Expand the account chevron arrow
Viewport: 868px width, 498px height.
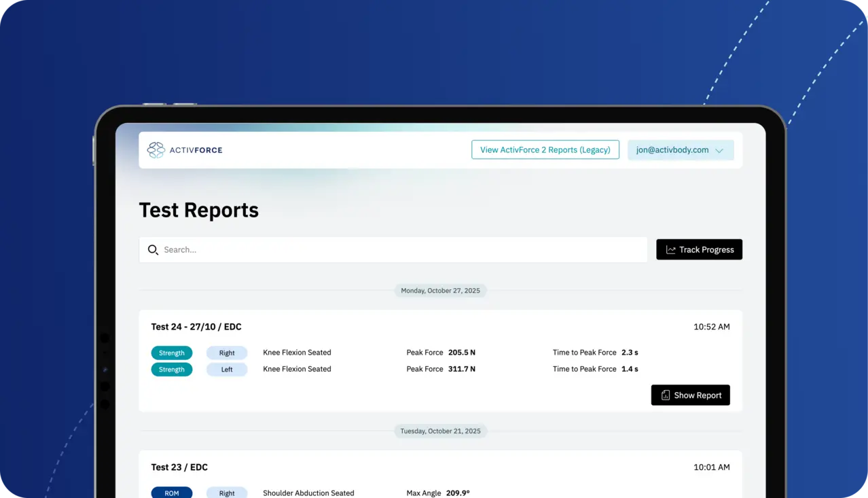point(719,151)
